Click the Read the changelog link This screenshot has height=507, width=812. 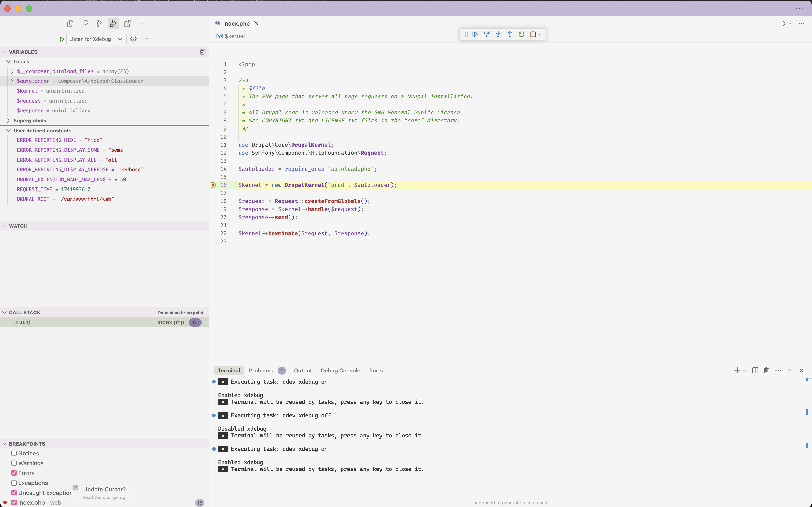[104, 497]
